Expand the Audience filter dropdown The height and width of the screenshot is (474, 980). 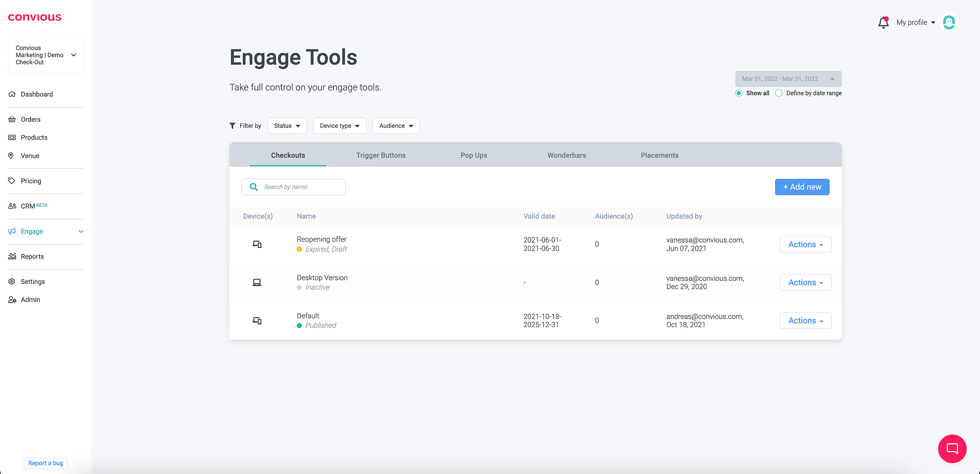[396, 126]
